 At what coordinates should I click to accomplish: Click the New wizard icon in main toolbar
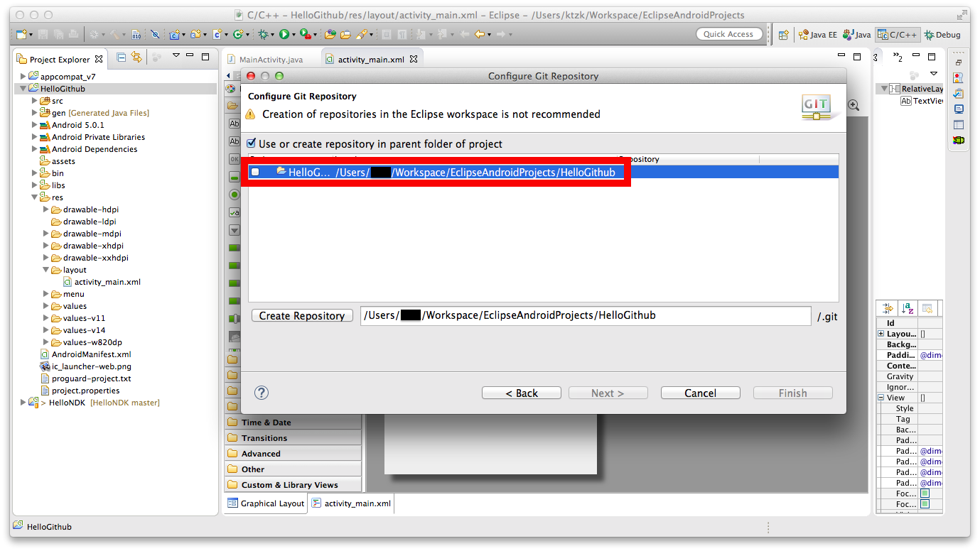23,34
